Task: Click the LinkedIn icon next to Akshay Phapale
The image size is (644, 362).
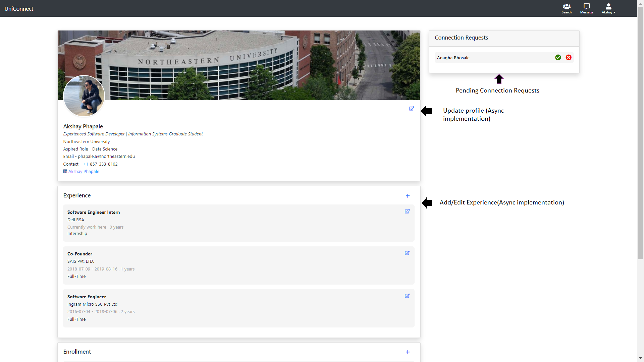Action: point(65,171)
